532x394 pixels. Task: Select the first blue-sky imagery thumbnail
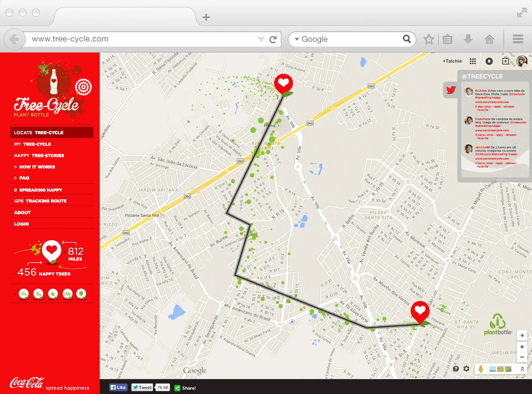pos(493,369)
